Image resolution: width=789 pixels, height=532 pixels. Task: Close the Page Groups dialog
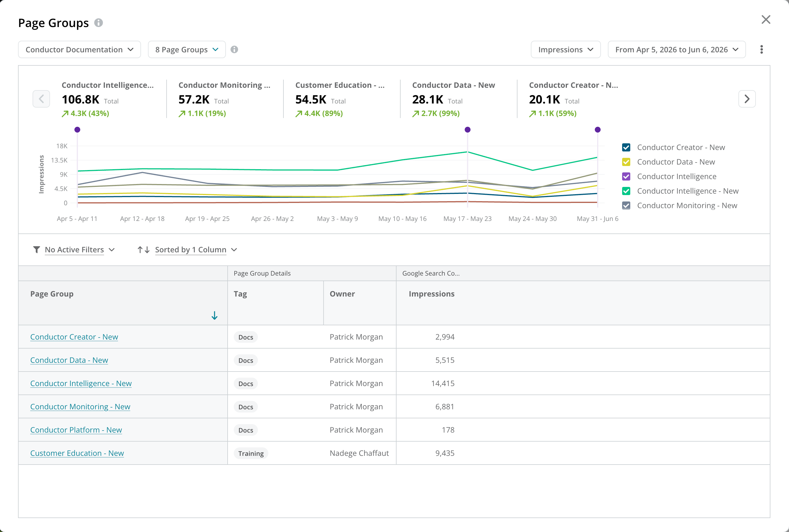click(765, 20)
